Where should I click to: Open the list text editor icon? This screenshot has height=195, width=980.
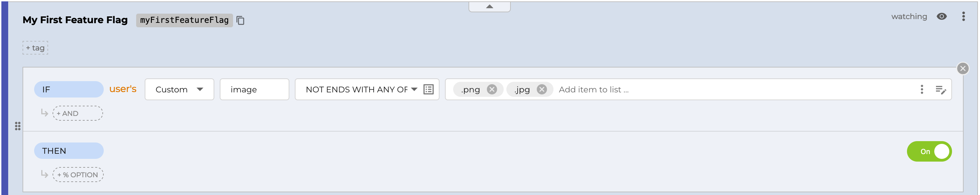940,90
